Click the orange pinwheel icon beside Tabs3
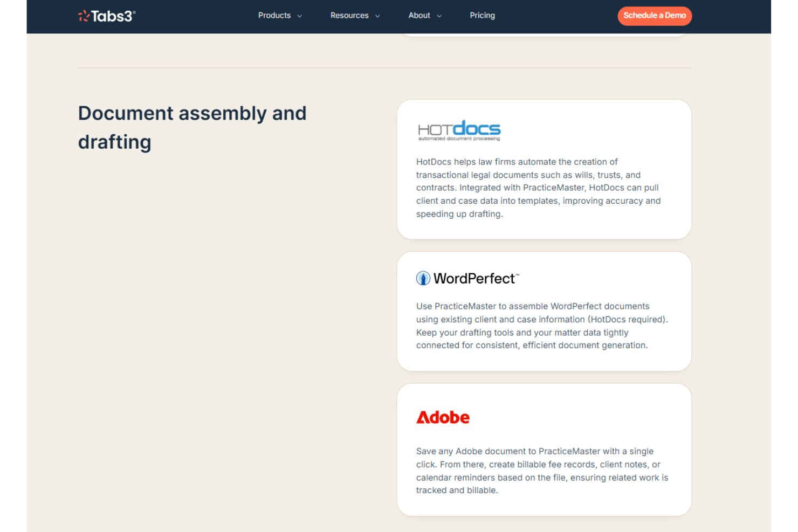The image size is (798, 532). click(84, 16)
